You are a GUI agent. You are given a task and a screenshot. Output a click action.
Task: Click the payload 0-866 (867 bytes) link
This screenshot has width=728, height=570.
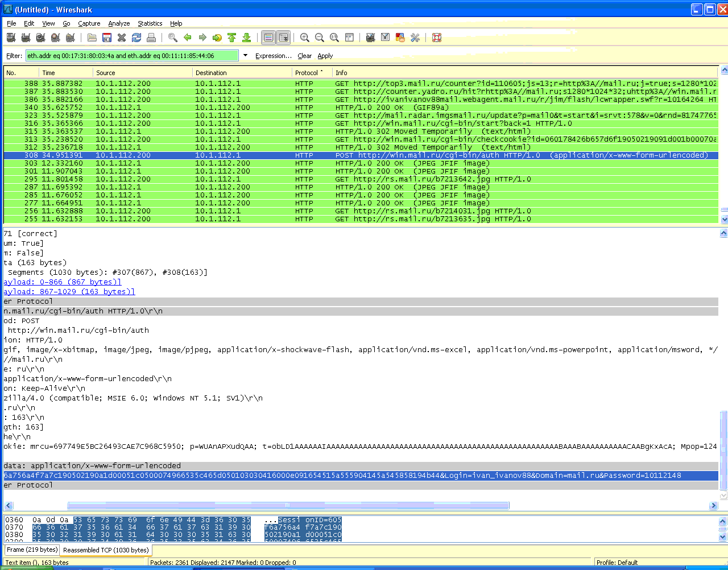63,282
